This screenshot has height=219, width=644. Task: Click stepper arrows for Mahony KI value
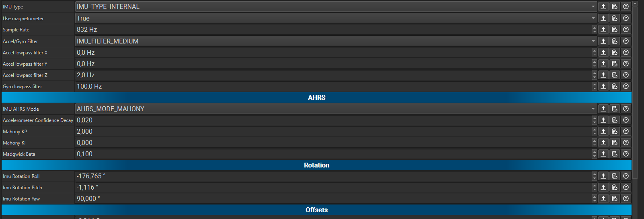tap(595, 143)
